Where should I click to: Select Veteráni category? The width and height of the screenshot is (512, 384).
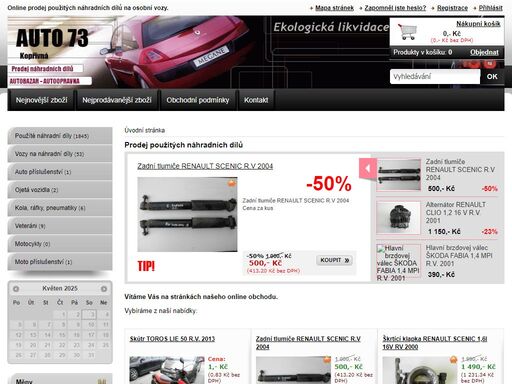pyautogui.click(x=60, y=226)
